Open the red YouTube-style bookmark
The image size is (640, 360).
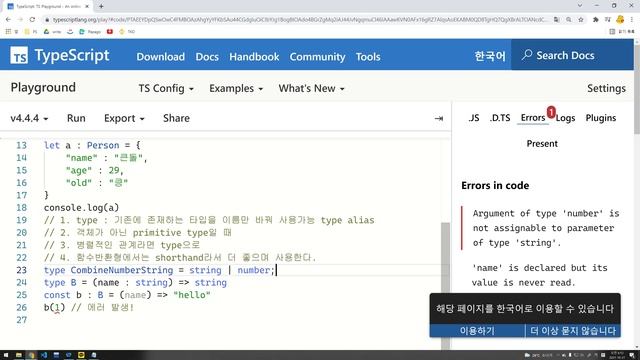[x=110, y=31]
